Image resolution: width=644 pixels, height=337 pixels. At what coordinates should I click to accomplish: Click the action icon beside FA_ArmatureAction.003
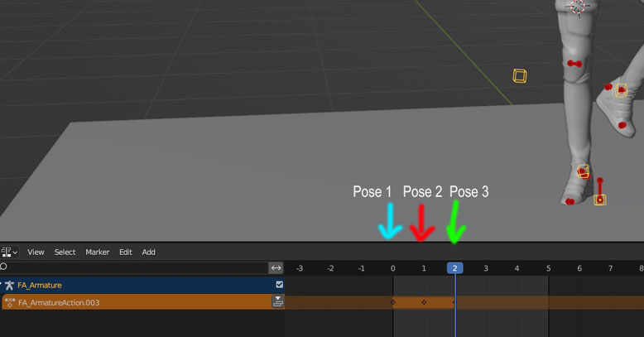click(x=10, y=302)
